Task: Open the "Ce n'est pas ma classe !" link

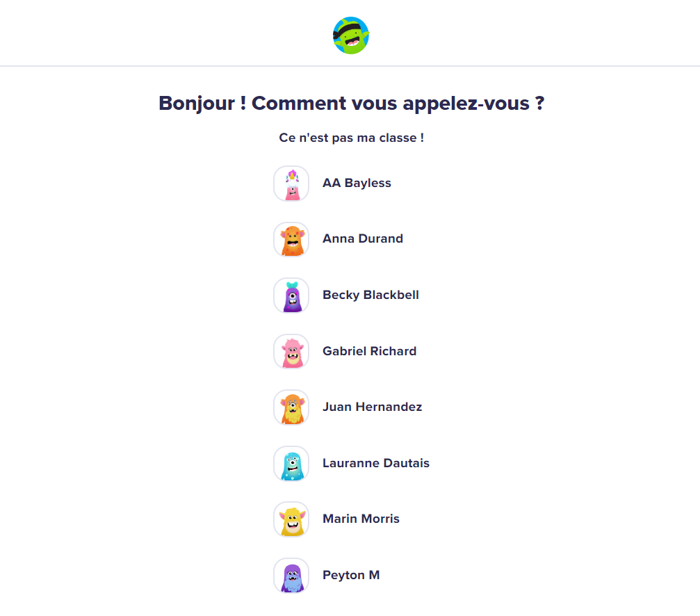Action: point(351,138)
